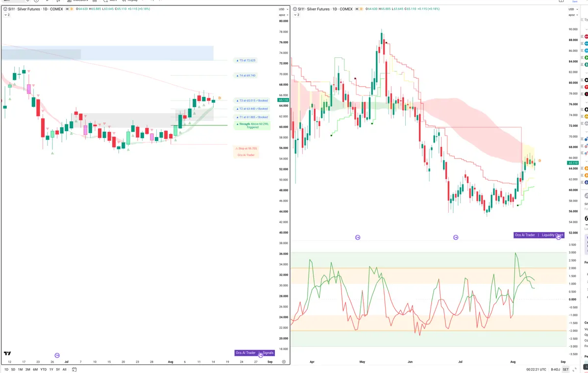Image resolution: width=588 pixels, height=373 pixels.
Task: Click Strength Above 60.290 Triggered label
Action: click(252, 125)
